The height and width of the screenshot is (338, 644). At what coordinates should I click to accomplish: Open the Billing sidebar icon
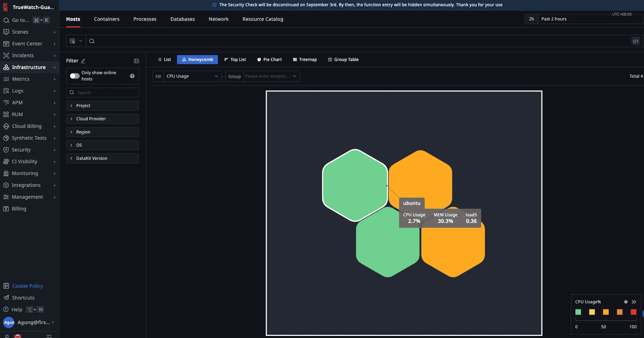[x=6, y=209]
